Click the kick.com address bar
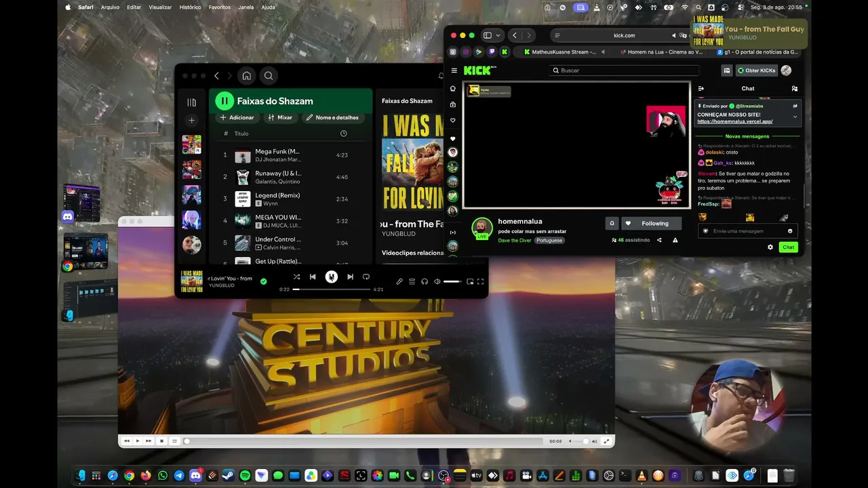Viewport: 868px width, 488px height. [624, 35]
